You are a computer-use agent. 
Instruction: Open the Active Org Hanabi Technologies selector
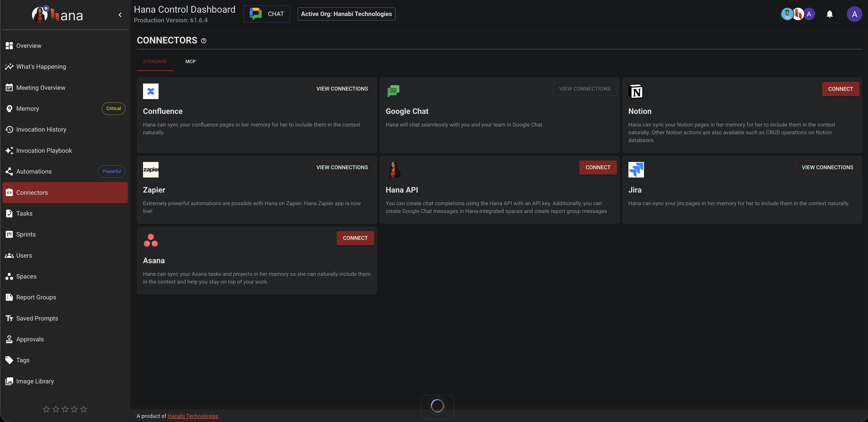[346, 14]
